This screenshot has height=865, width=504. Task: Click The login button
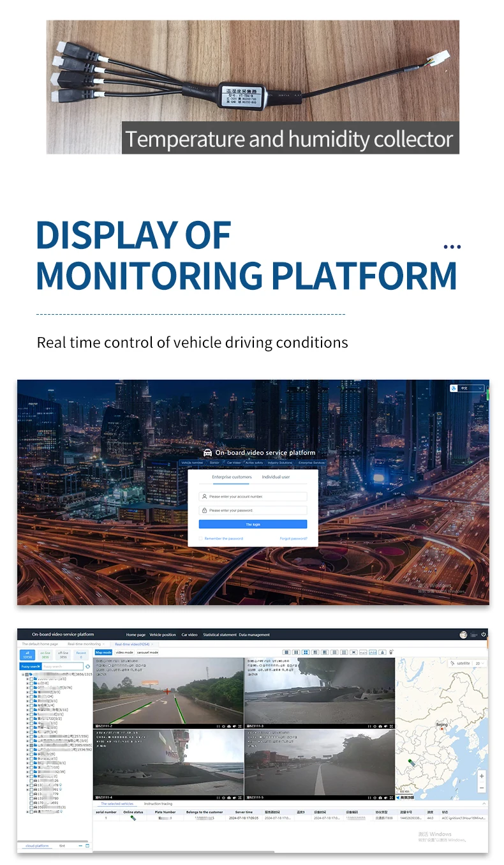pos(253,524)
